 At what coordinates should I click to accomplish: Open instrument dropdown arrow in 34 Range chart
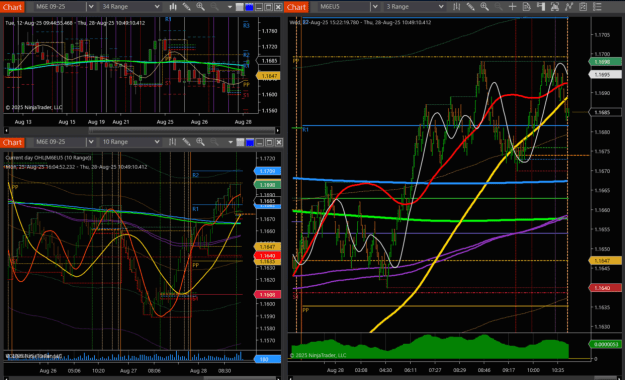tap(91, 7)
